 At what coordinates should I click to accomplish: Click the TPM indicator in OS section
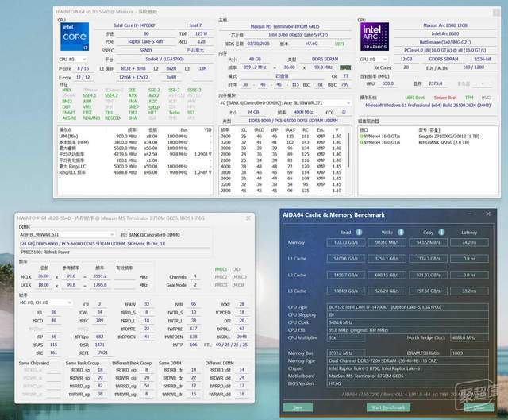click(x=469, y=98)
